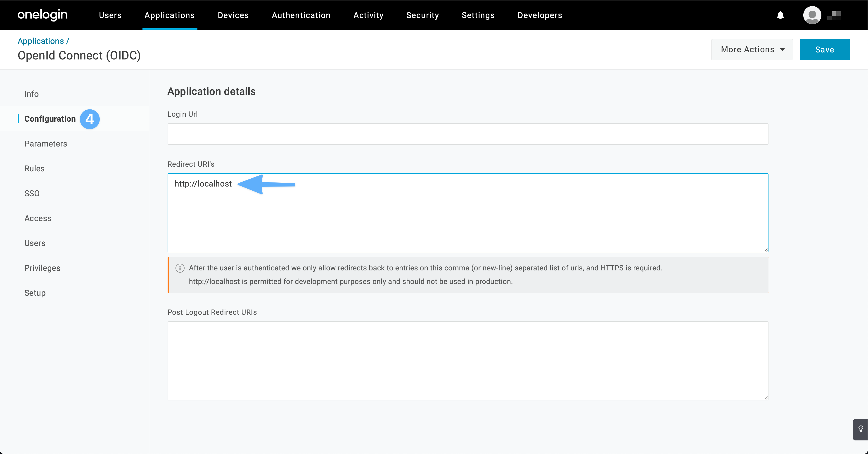Viewport: 868px width, 454px height.
Task: Click the info icon in the redirect notice
Action: 180,268
